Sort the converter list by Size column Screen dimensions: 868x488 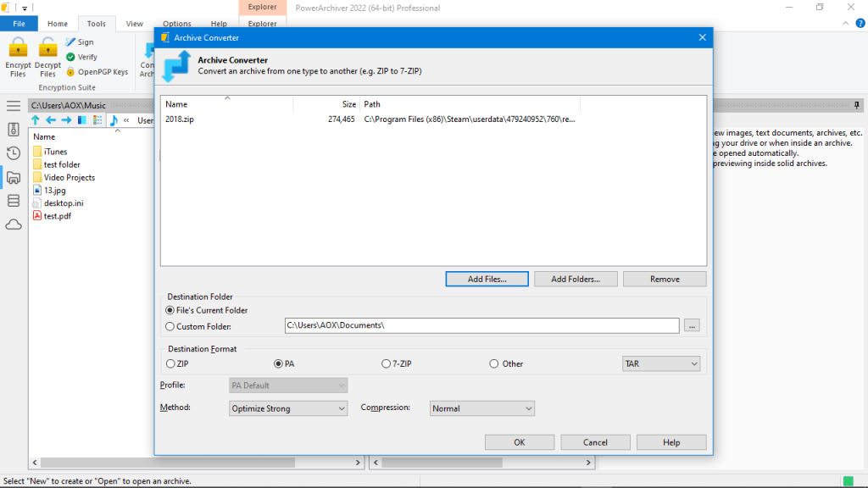(326, 104)
